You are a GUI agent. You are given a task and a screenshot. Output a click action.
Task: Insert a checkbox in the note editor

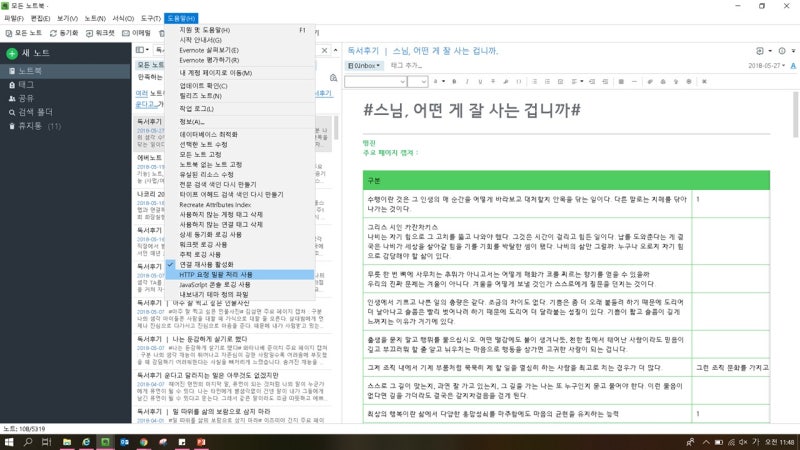(x=560, y=82)
